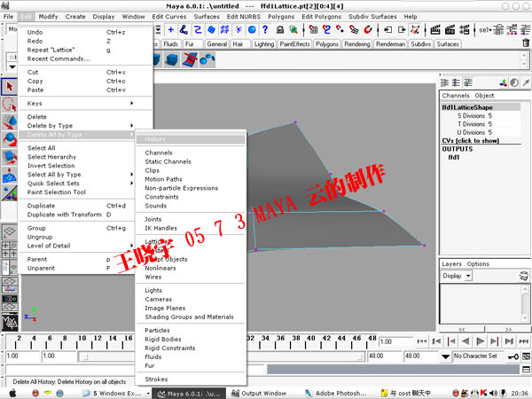Switch to the PaintEffects shelf tab
Image resolution: width=532 pixels, height=399 pixels.
(x=295, y=44)
